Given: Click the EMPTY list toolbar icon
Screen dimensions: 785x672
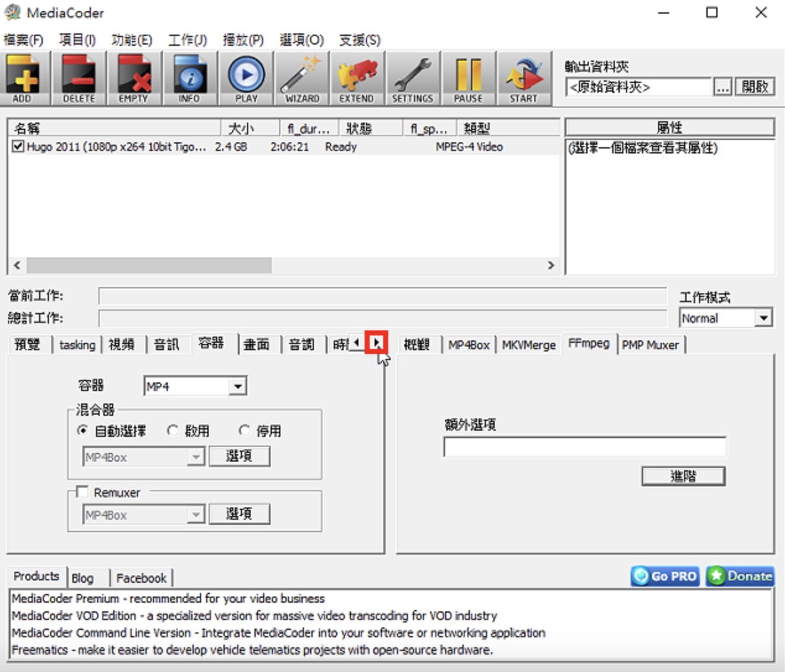Looking at the screenshot, I should point(134,79).
